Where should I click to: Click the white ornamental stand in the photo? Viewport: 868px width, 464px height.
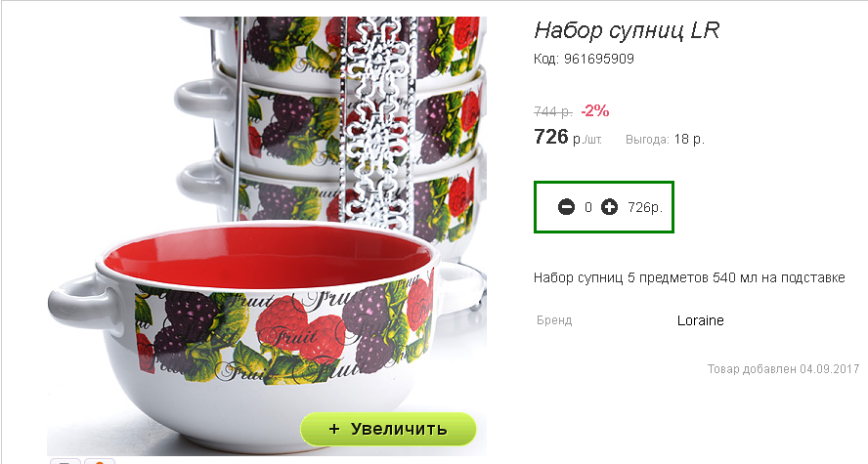coord(377,122)
